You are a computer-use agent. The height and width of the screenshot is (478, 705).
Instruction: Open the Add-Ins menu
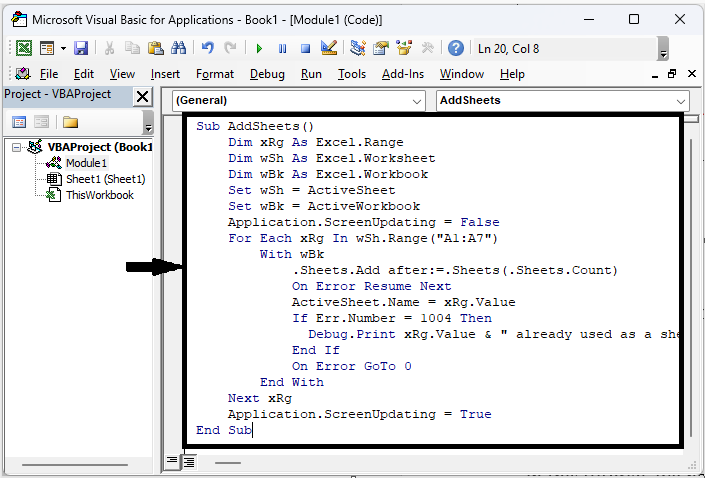403,74
